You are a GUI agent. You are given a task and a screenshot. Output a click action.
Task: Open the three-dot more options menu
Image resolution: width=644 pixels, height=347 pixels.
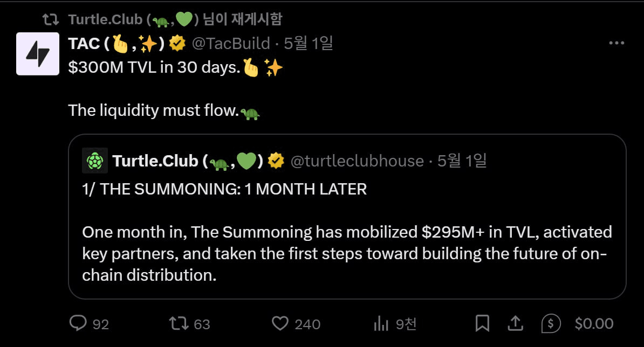(x=616, y=43)
